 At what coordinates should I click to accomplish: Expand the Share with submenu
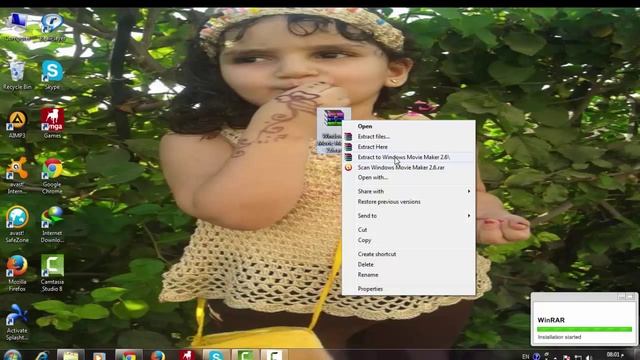[x=408, y=191]
